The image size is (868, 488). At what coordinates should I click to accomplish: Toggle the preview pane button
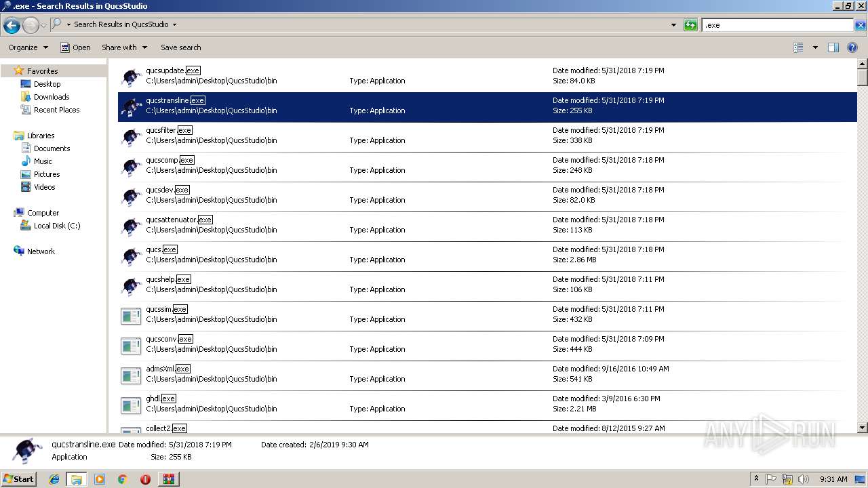click(x=833, y=47)
